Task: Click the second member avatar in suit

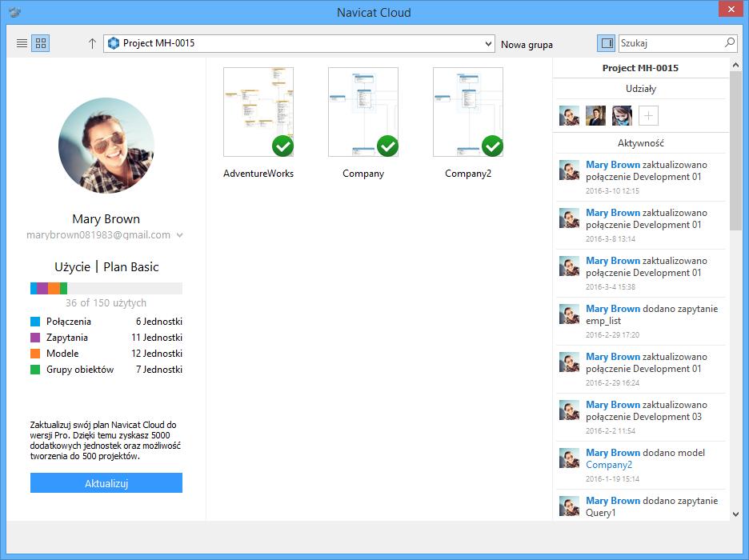Action: [x=595, y=115]
